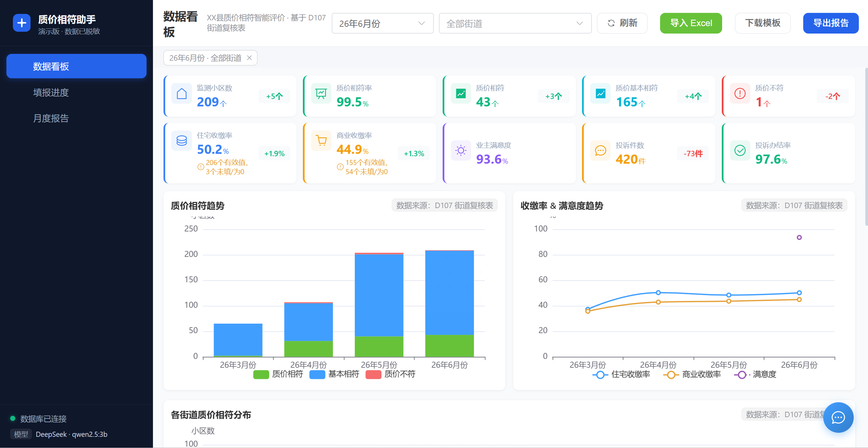The height and width of the screenshot is (448, 868).
Task: Click the red warning icon in 质价不符 card
Action: click(x=740, y=94)
